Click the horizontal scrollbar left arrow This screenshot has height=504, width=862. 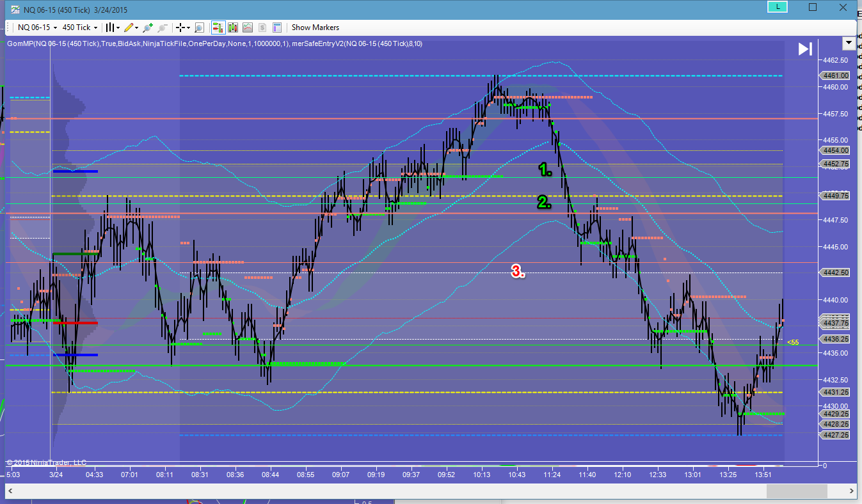(x=10, y=491)
